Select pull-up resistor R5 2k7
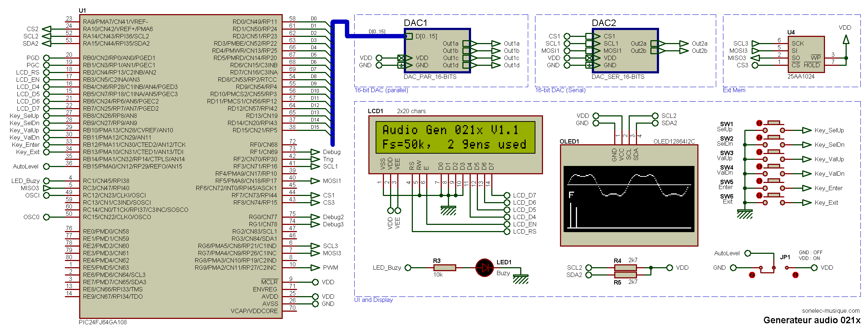 (x=625, y=275)
